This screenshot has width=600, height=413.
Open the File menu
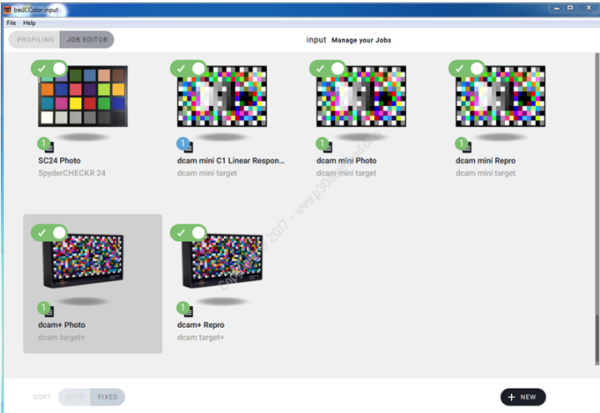tap(11, 23)
